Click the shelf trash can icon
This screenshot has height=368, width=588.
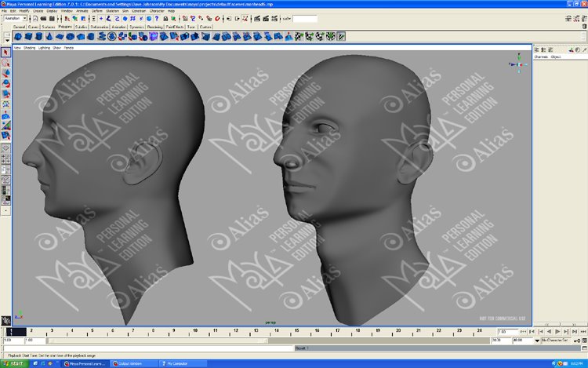click(x=584, y=26)
